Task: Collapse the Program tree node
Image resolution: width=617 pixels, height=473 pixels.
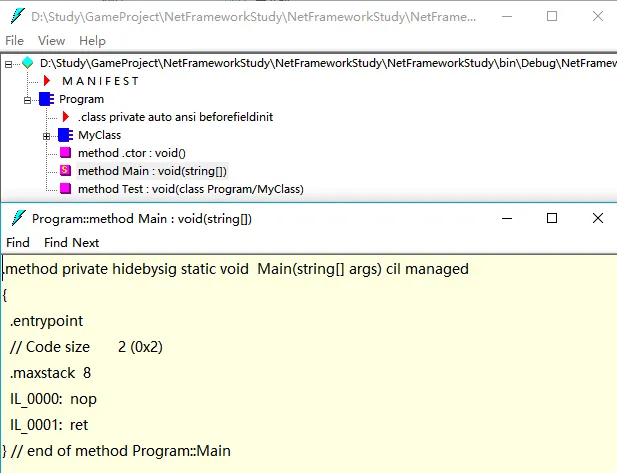Action: [x=28, y=99]
